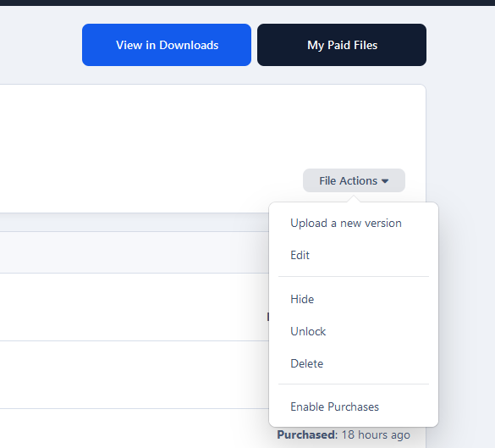Screen dimensions: 495x448
Task: Open the File Actions dropdown button
Action: [x=354, y=180]
